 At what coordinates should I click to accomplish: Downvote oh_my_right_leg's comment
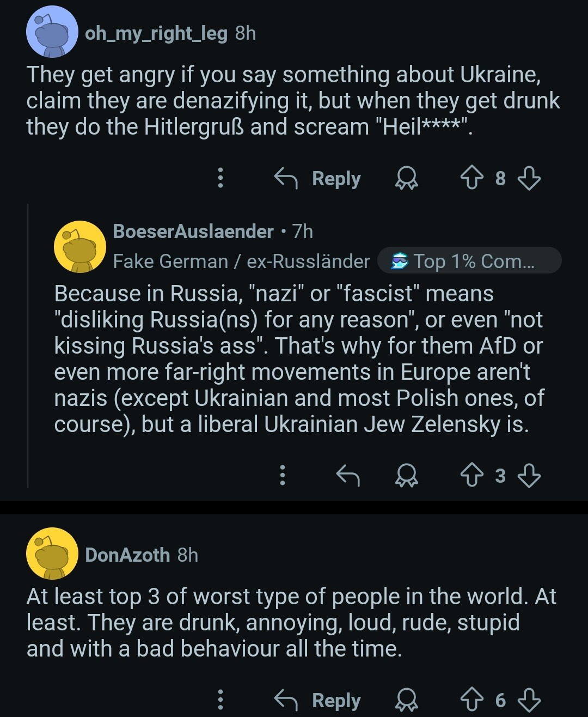coord(529,178)
